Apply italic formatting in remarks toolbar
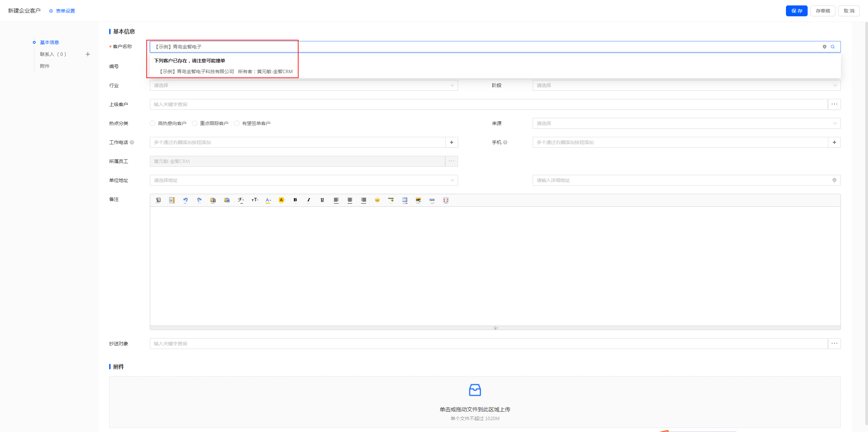This screenshot has height=432, width=868. pyautogui.click(x=309, y=200)
